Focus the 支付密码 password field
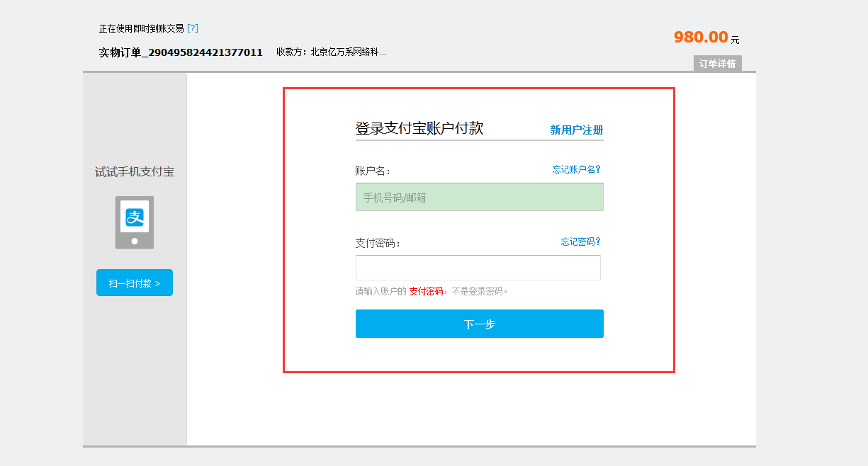This screenshot has width=868, height=466. [478, 268]
